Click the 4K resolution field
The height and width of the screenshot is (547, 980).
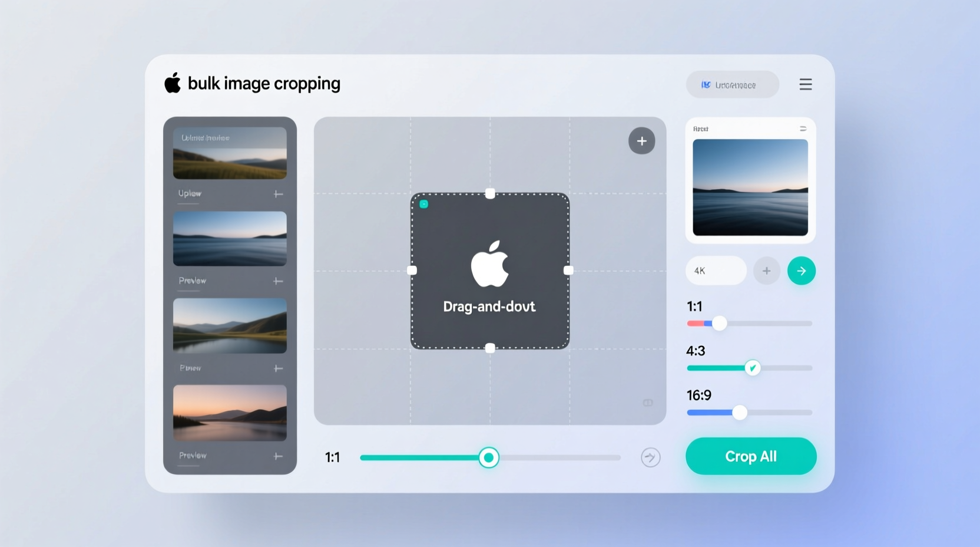pos(716,271)
